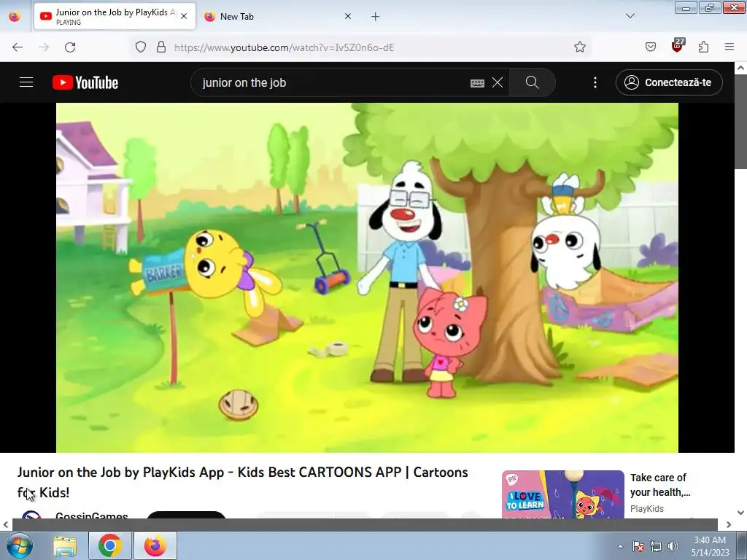Screen dimensions: 747x560
Task: Switch to the Junior on the Job tab
Action: tap(115, 16)
